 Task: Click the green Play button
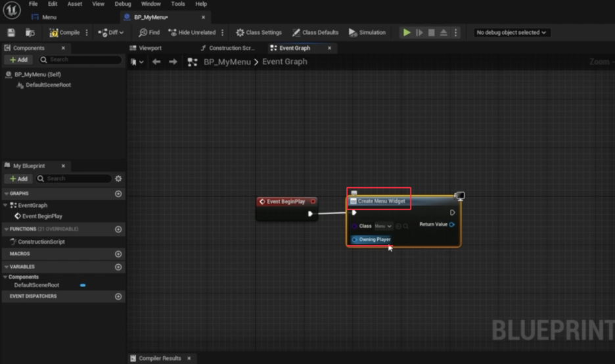[407, 33]
